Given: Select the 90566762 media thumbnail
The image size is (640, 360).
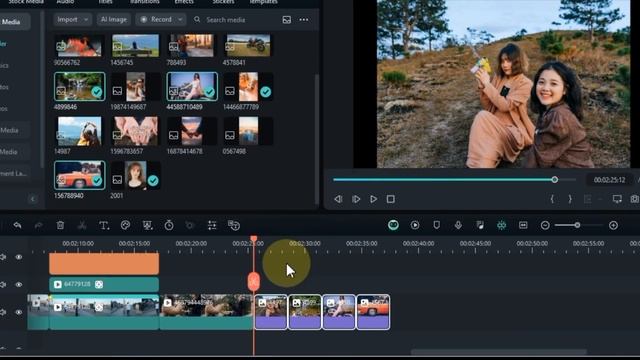Looking at the screenshot, I should [x=80, y=45].
